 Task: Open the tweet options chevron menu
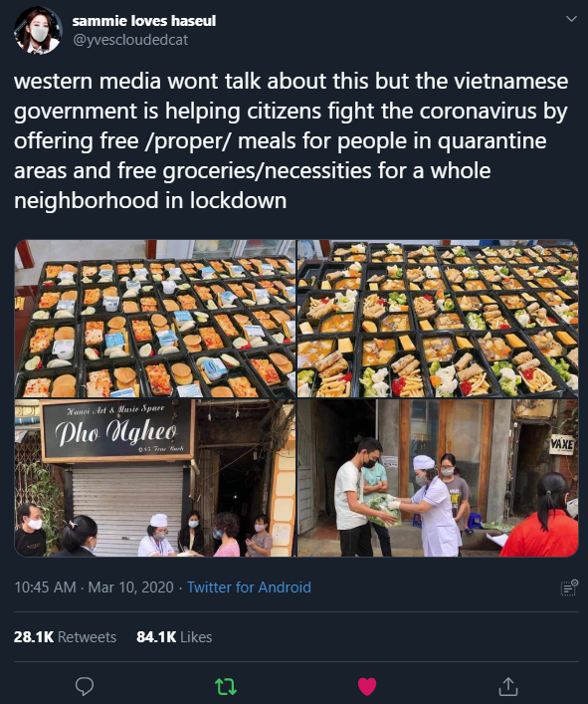[571, 19]
